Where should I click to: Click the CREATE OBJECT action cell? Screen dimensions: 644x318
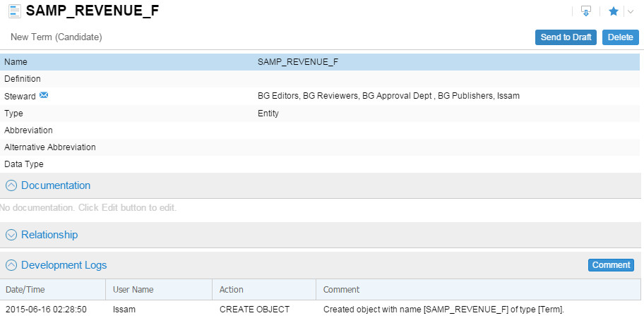point(255,310)
